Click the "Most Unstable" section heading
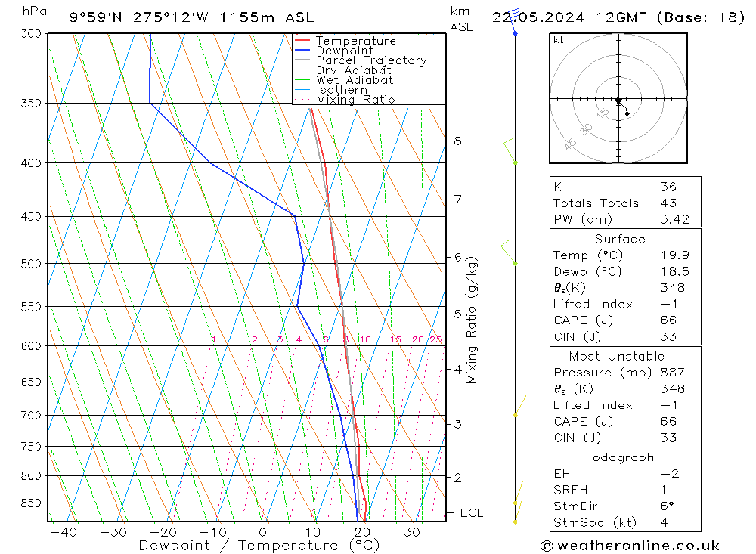The width and height of the screenshot is (756, 554). click(616, 356)
